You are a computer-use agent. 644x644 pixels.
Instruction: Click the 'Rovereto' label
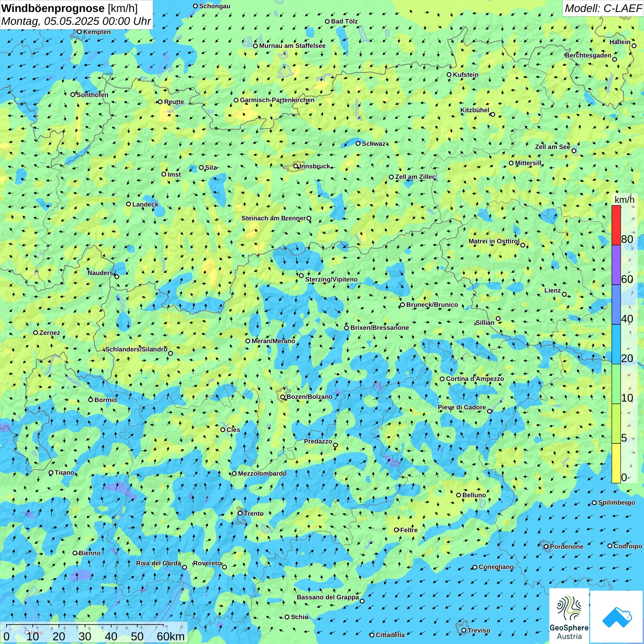(207, 563)
